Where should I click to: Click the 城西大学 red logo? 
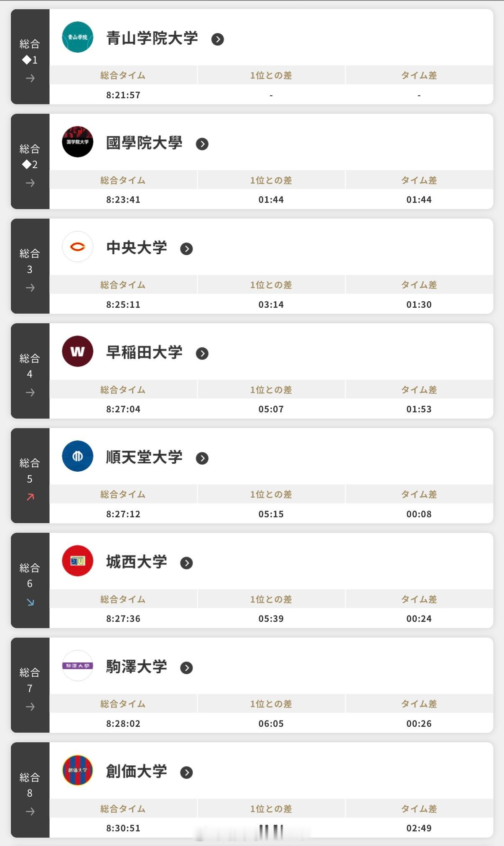coord(77,561)
